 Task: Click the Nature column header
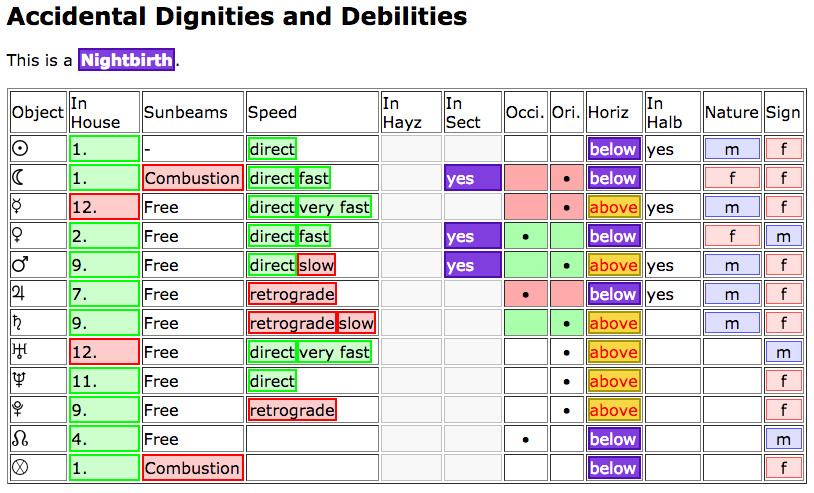point(731,112)
